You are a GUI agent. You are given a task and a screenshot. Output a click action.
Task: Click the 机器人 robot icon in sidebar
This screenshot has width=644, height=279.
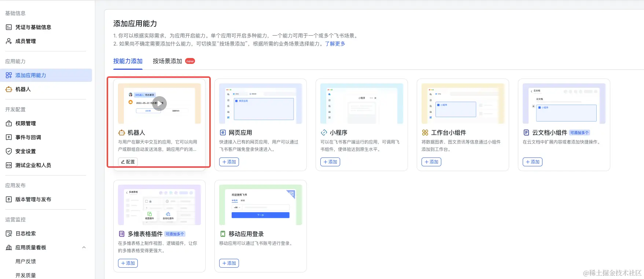pyautogui.click(x=9, y=89)
